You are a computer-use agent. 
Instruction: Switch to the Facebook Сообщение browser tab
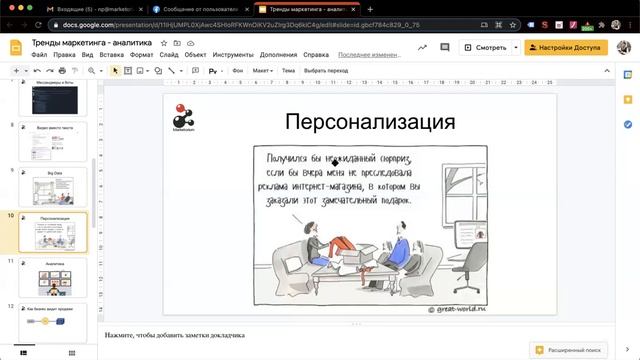pos(200,9)
